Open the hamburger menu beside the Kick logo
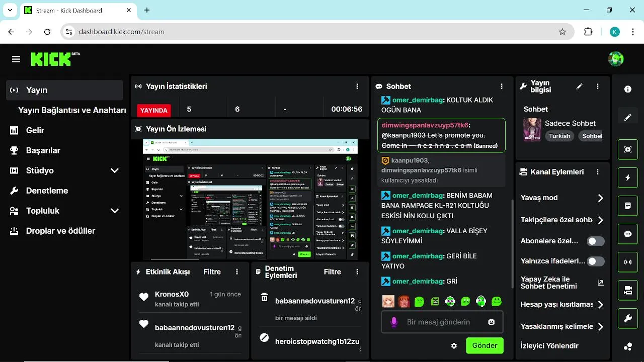Viewport: 644px width, 362px height. pos(16,59)
